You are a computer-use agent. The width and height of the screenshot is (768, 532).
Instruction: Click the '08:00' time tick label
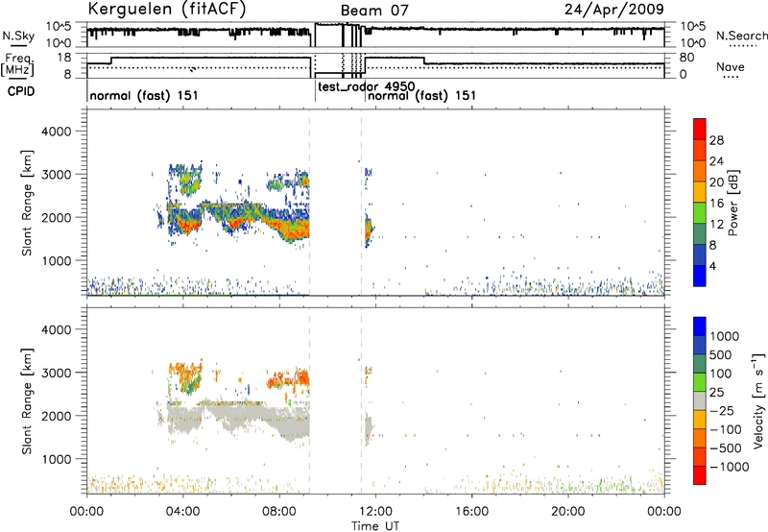(x=279, y=512)
